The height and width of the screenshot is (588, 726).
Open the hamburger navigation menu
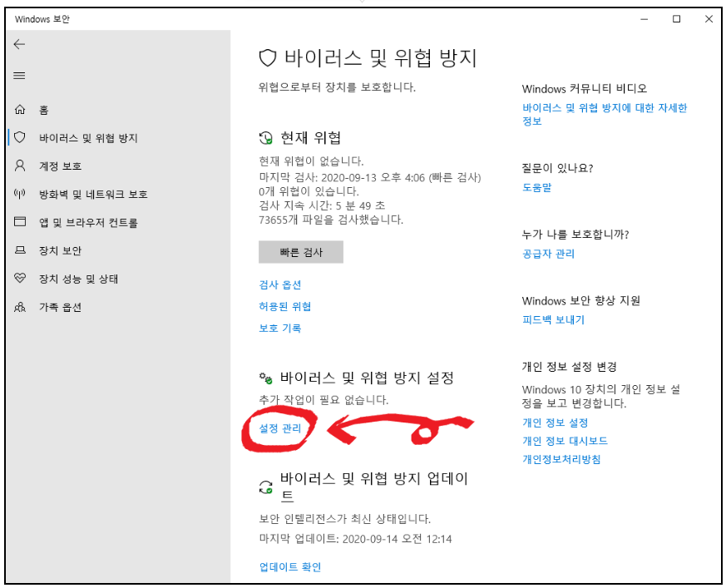[19, 76]
